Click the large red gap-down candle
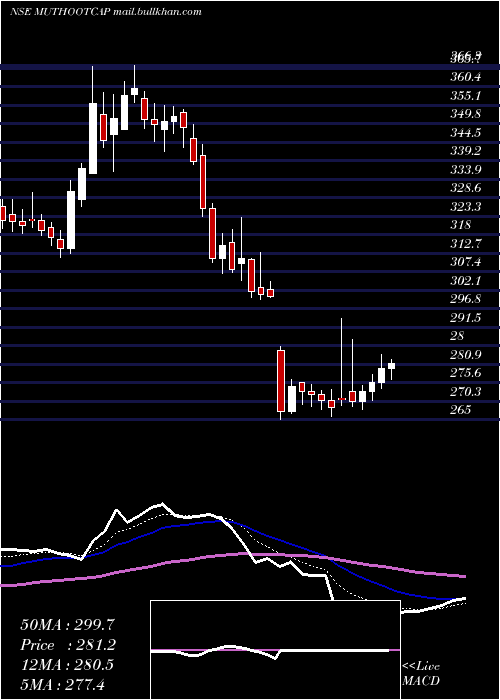500x700 pixels. pos(281,381)
